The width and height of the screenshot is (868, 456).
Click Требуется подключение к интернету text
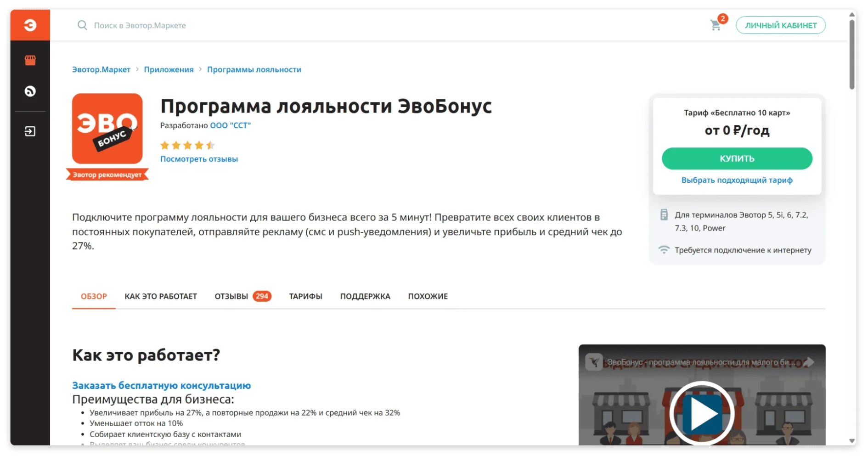(743, 250)
